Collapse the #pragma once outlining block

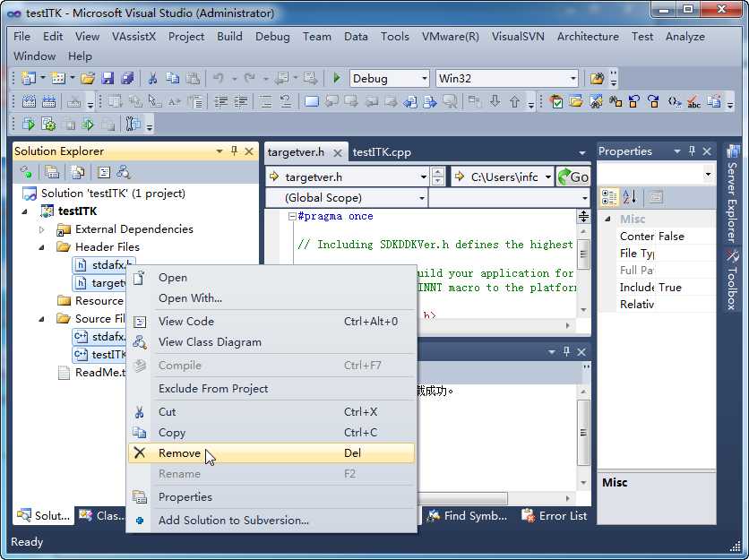(x=292, y=217)
